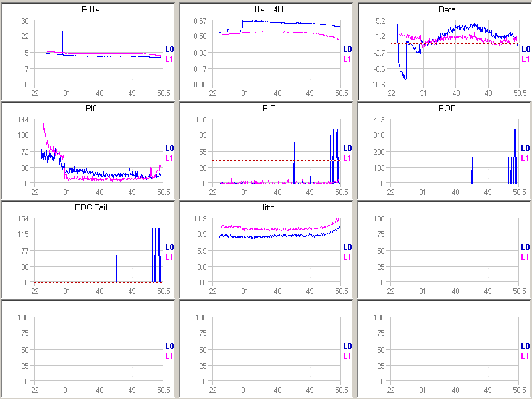The width and height of the screenshot is (532, 399).
Task: Click the EDC Fail chart title
Action: point(89,207)
